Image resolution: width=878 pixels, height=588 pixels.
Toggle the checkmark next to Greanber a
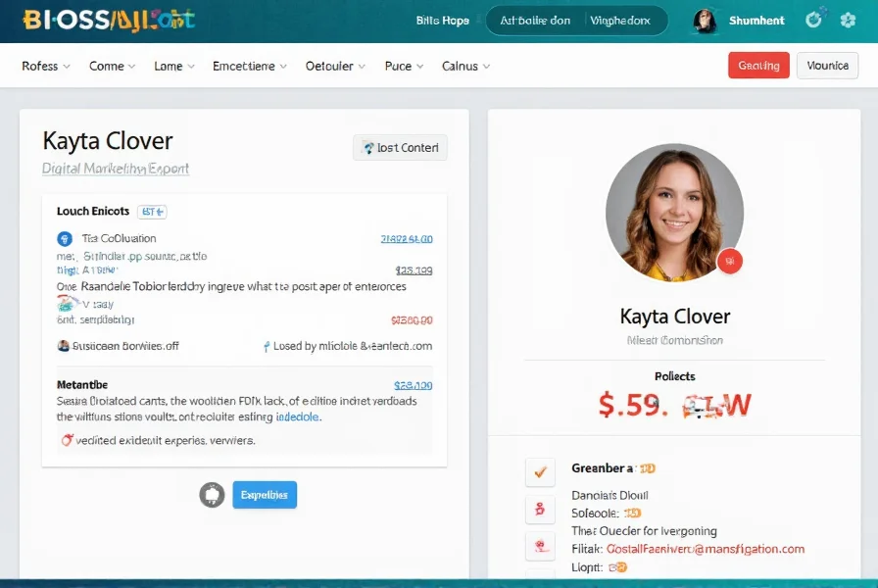coord(540,471)
